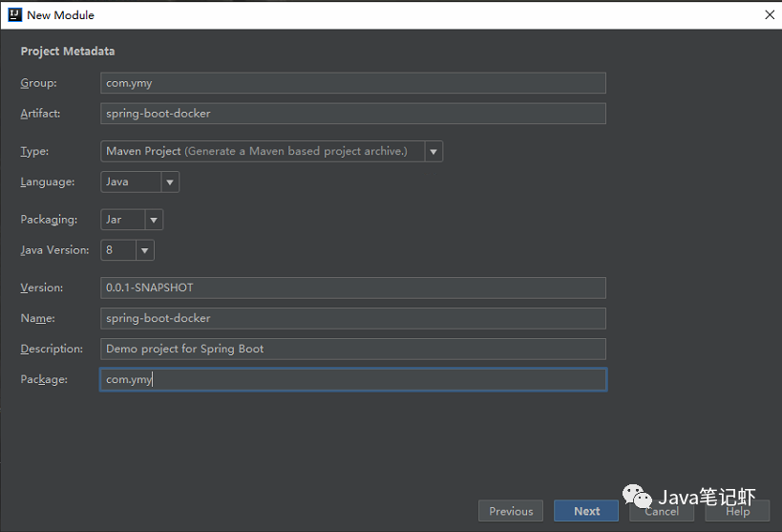Click the IntelliJ icon in title bar
The height and width of the screenshot is (532, 782).
click(x=15, y=15)
